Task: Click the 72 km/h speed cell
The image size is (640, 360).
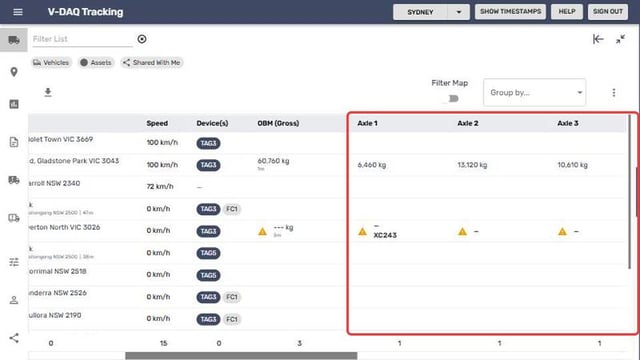Action: 160,187
